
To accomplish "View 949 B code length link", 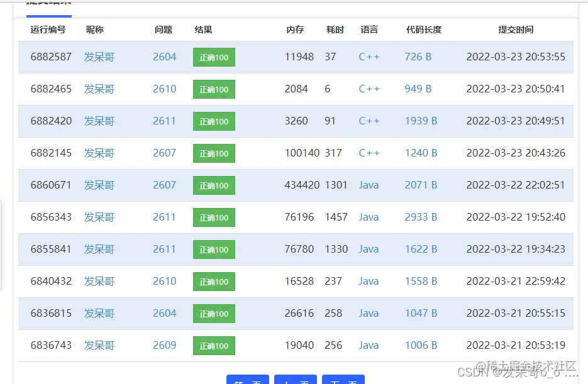I will [x=418, y=89].
